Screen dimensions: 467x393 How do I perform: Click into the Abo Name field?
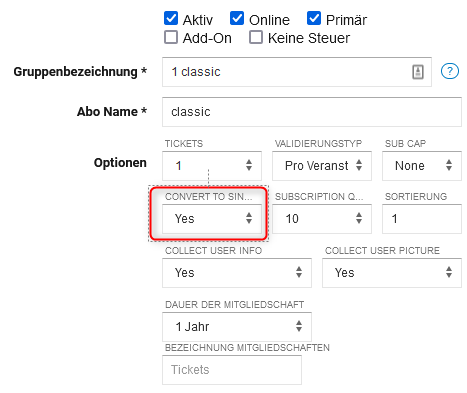point(312,112)
